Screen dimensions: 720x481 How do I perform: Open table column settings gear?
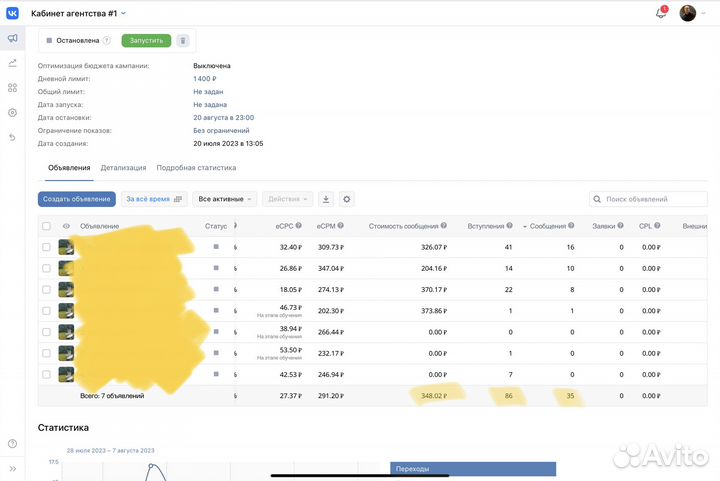point(347,200)
